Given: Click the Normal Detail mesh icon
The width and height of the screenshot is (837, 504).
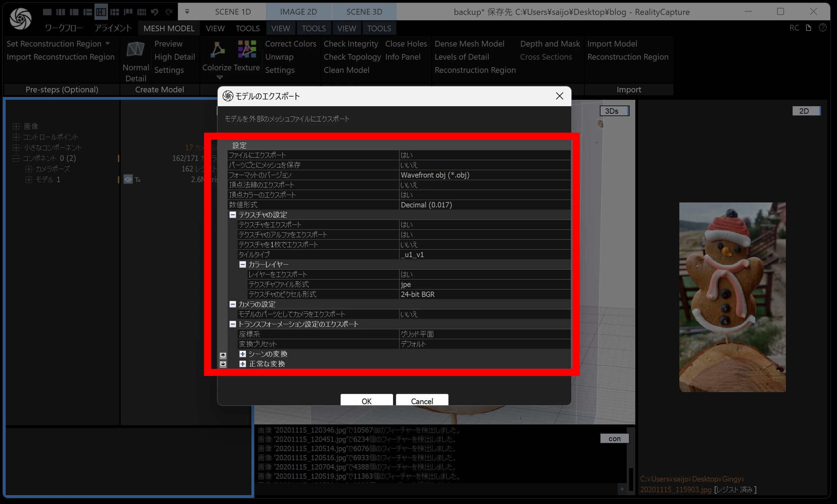Looking at the screenshot, I should (x=135, y=50).
